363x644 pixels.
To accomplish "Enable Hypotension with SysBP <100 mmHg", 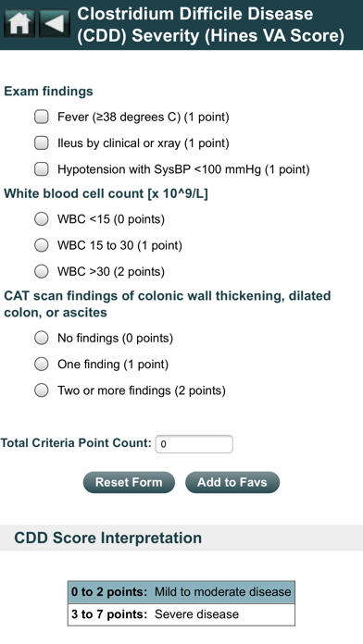I will [x=41, y=169].
